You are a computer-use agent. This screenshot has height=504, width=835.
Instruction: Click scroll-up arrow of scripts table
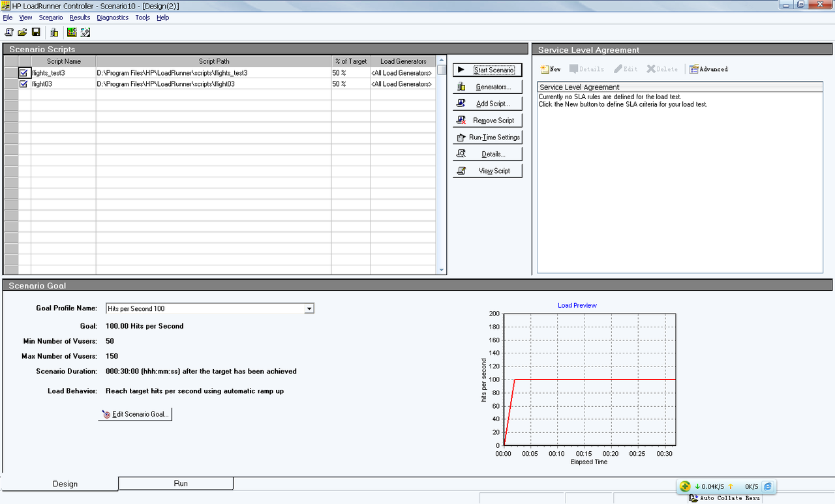pos(442,60)
